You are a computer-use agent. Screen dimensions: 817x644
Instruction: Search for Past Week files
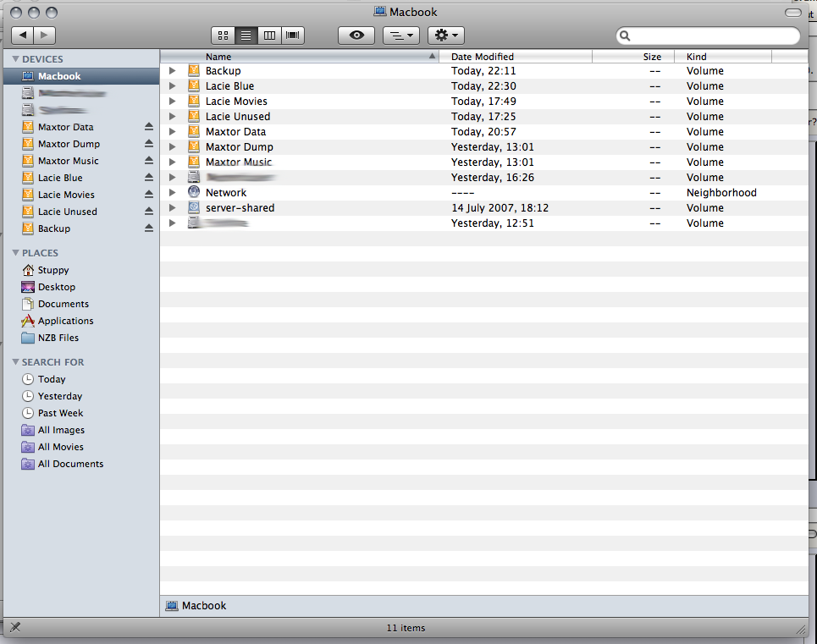pos(81,413)
